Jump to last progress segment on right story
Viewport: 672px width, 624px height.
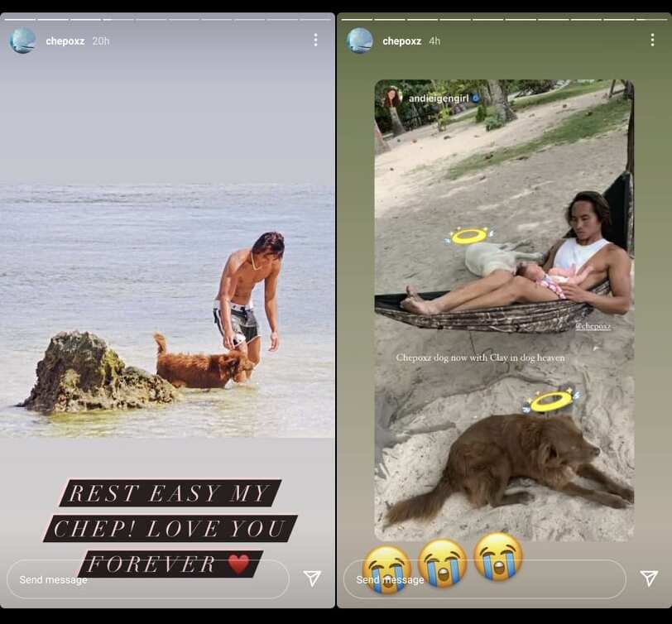(x=652, y=19)
